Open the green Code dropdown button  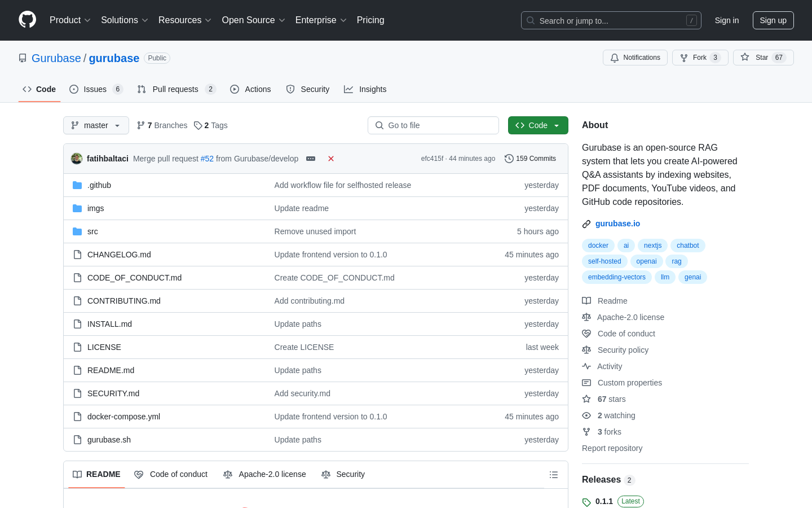538,125
